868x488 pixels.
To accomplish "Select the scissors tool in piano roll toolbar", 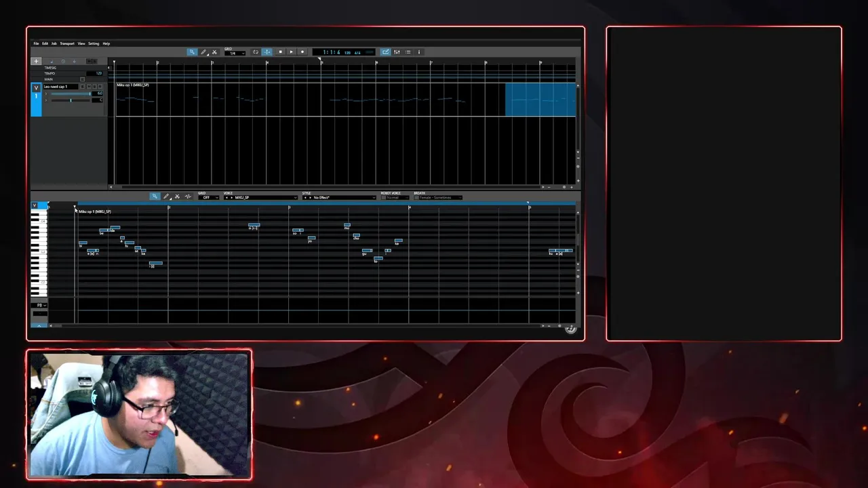I will (x=177, y=197).
